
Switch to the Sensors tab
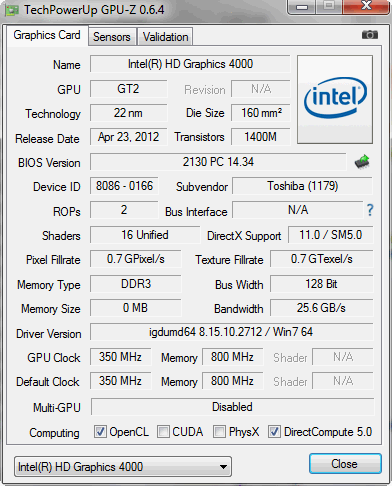coord(112,37)
